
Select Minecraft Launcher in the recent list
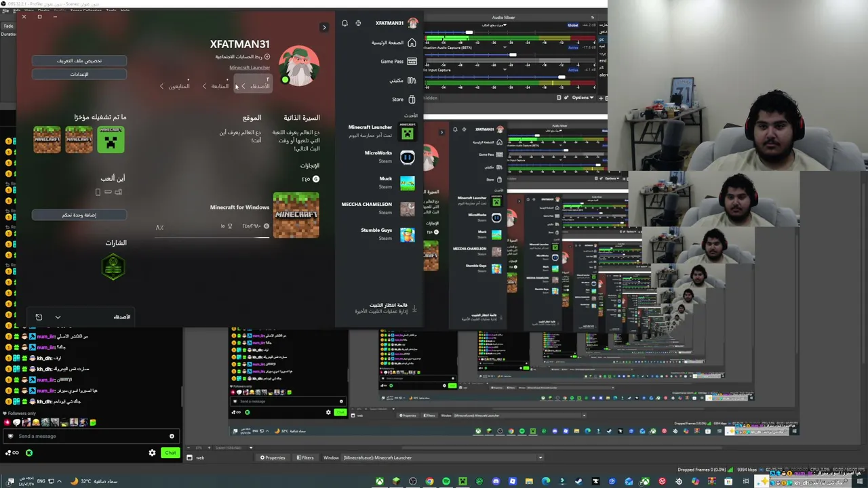click(x=380, y=131)
